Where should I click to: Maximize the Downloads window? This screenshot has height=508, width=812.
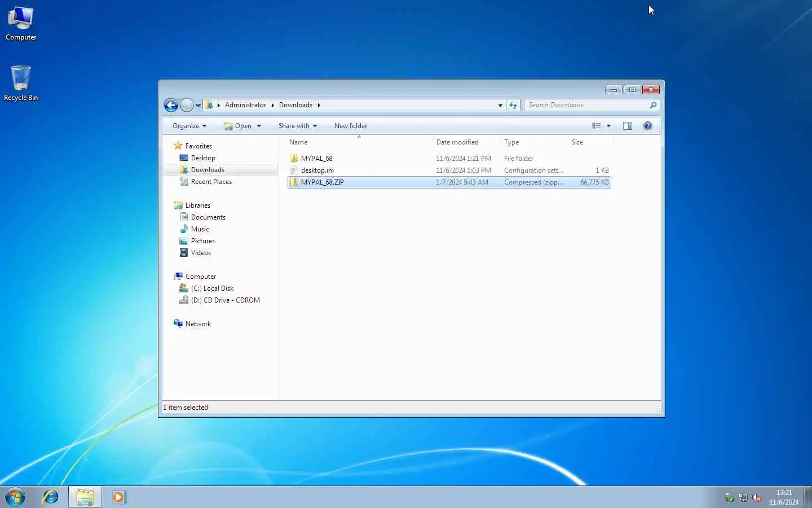tap(632, 90)
